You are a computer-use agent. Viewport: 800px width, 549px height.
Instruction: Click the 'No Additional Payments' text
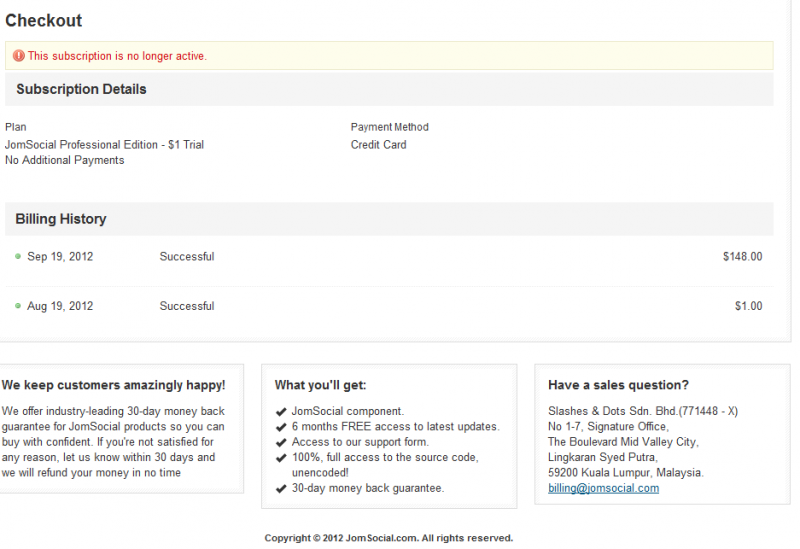64,160
